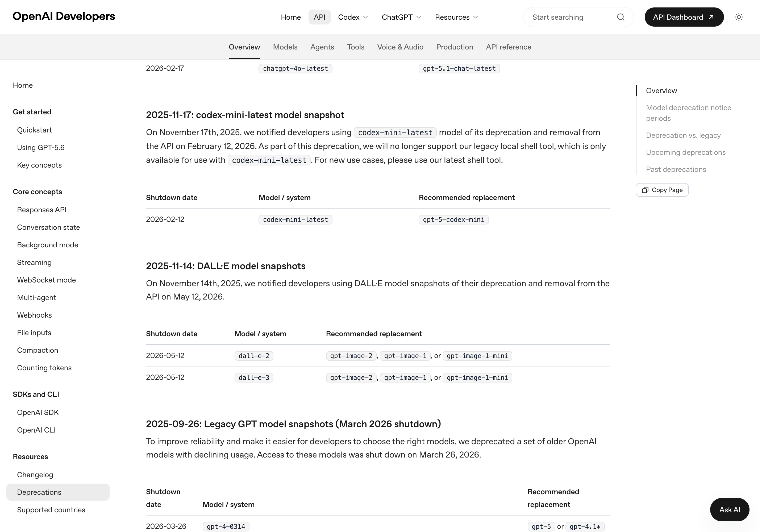
Task: Open the Agents tab
Action: point(322,47)
